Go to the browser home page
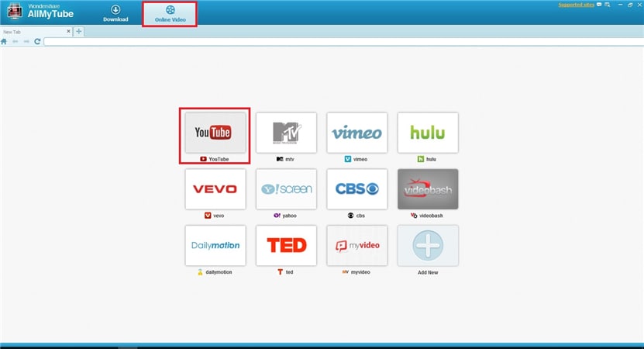Screen dimensions: 644x349 (x=4, y=42)
